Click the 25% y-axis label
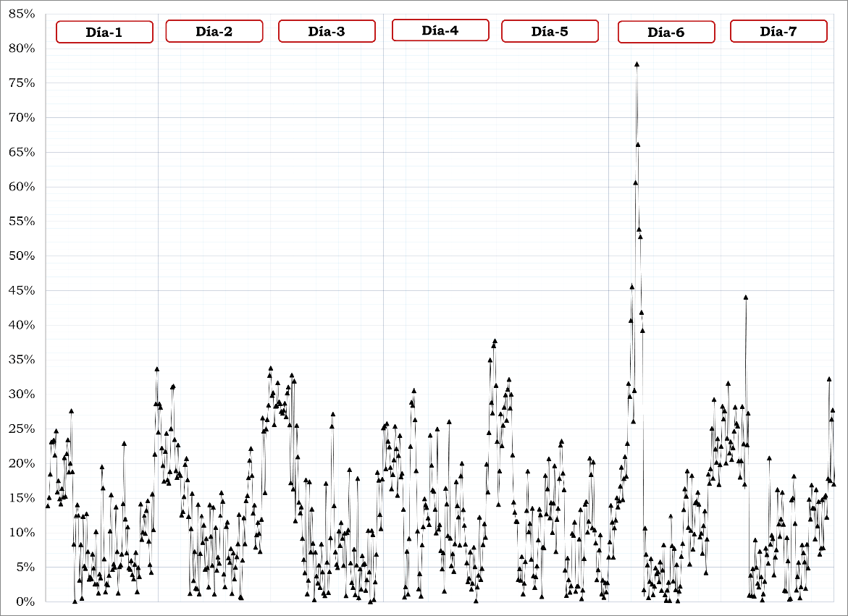The height and width of the screenshot is (616, 848). [22, 429]
